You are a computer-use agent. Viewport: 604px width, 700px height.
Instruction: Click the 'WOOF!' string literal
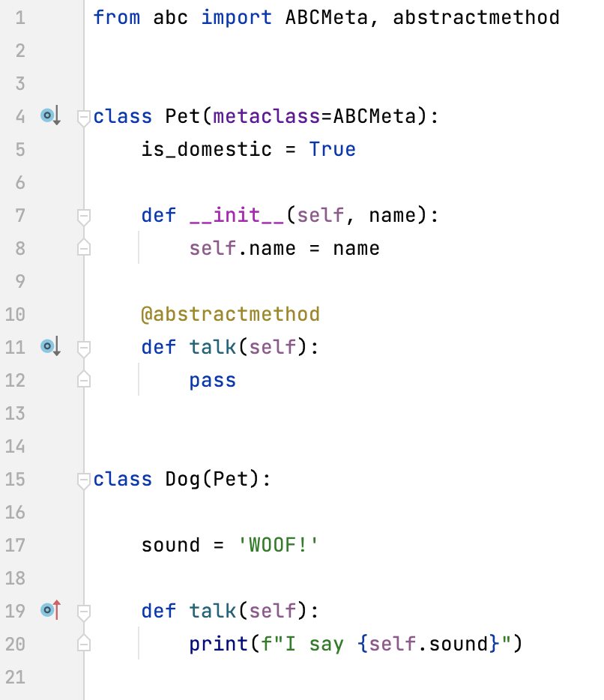(x=278, y=545)
